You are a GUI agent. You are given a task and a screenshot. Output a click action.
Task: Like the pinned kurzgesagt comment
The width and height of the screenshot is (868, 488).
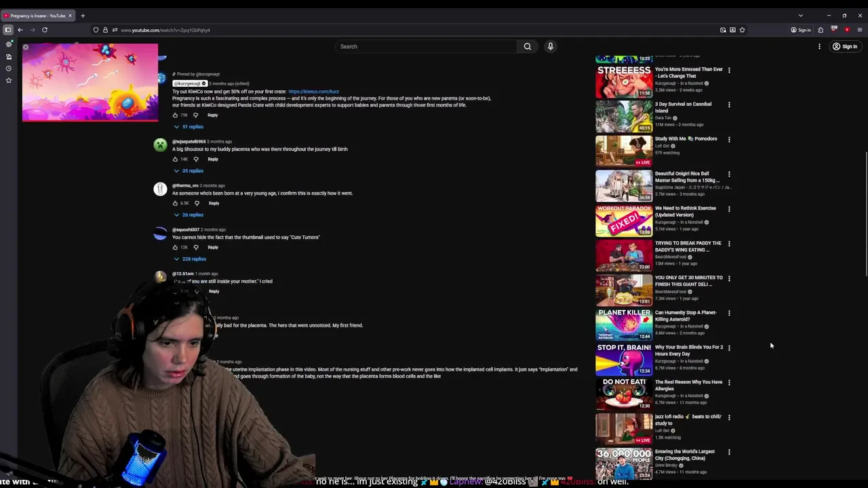coord(175,115)
